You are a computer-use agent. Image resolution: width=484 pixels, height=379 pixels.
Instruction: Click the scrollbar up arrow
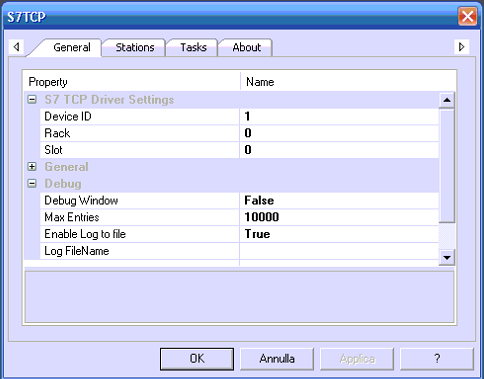[x=447, y=100]
